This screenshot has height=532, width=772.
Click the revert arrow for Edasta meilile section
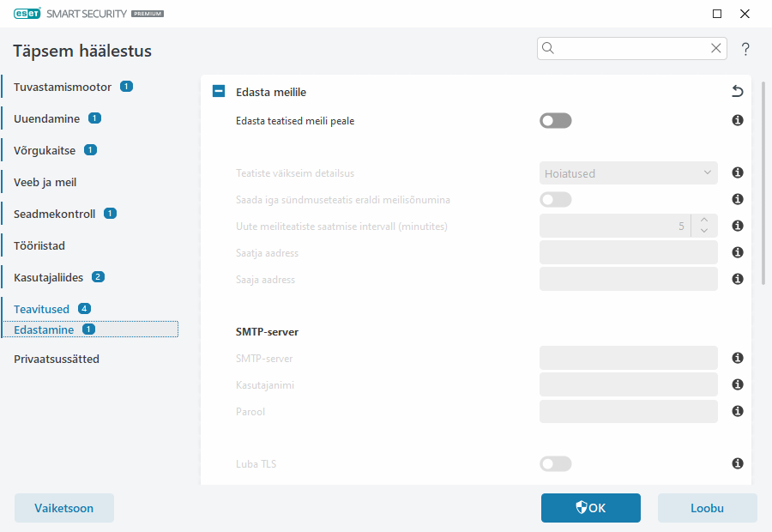[737, 92]
